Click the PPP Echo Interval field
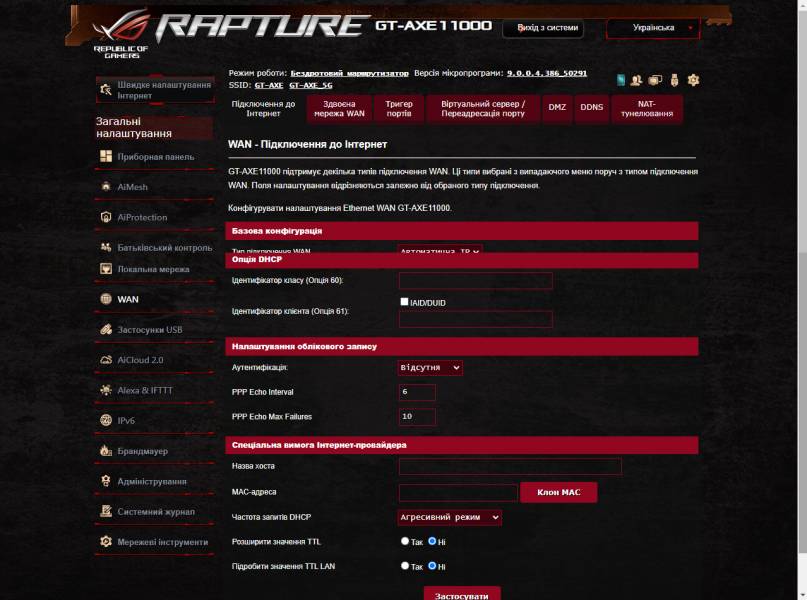The image size is (807, 600). 417,392
